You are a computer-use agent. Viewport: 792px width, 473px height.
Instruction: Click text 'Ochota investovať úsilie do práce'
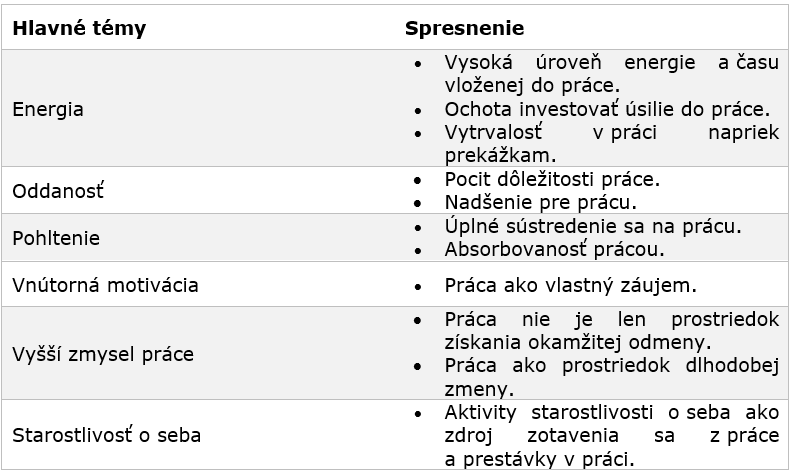(607, 109)
